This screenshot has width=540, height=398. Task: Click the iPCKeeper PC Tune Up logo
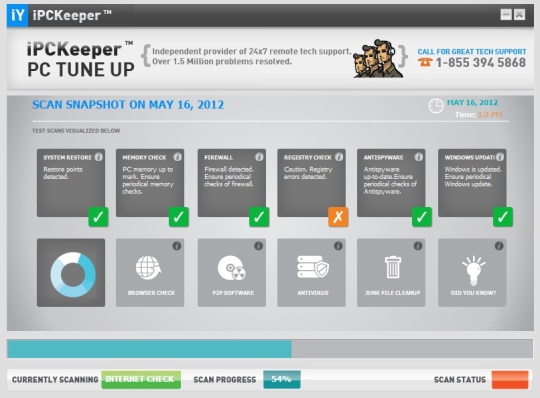tap(81, 59)
